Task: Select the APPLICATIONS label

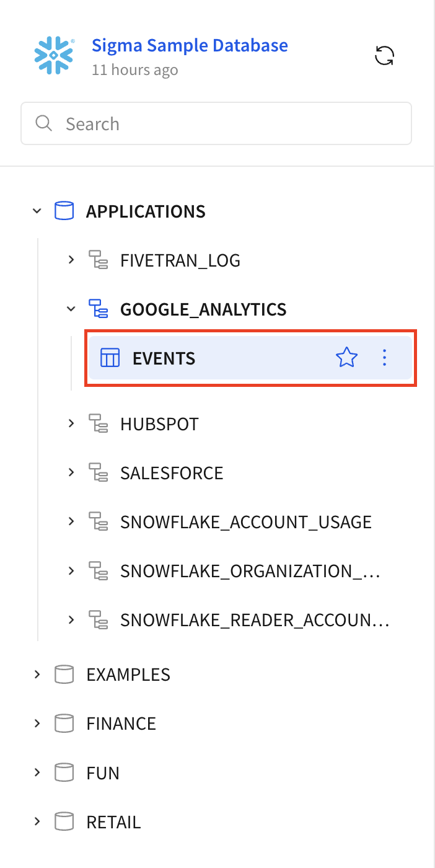Action: (x=146, y=211)
